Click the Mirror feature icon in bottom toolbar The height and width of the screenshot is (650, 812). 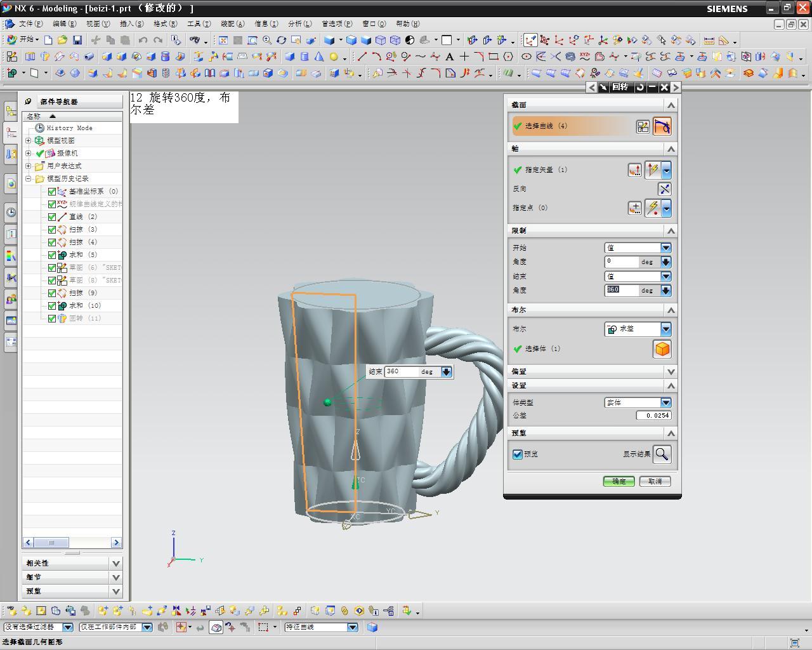pyautogui.click(x=176, y=611)
